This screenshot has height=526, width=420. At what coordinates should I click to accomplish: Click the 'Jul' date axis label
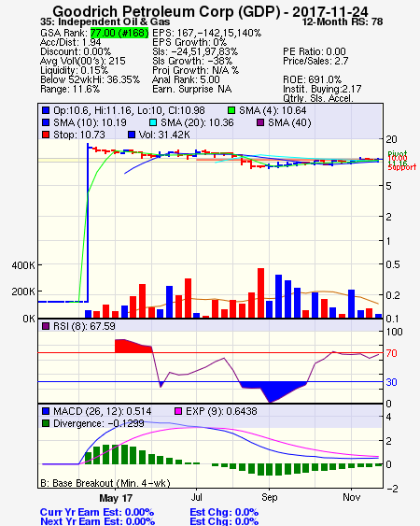point(196,497)
